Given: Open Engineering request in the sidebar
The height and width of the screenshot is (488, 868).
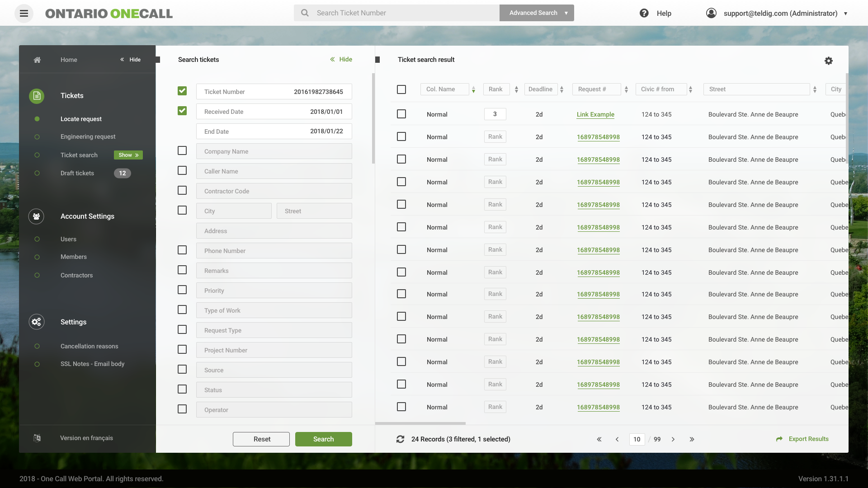Looking at the screenshot, I should click(x=88, y=136).
